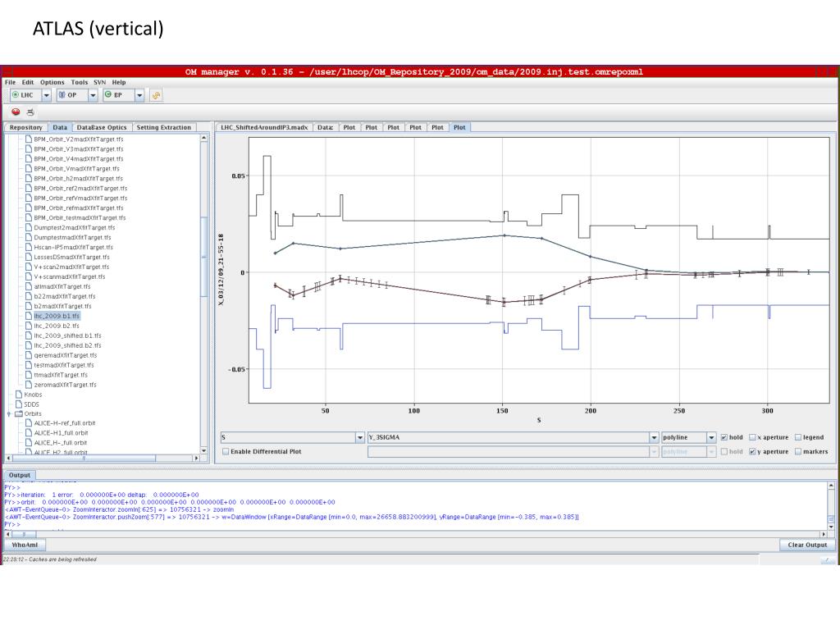Select file lhc_2009_shifted.b1.tfs
Image resolution: width=840 pixels, height=630 pixels.
(x=67, y=336)
